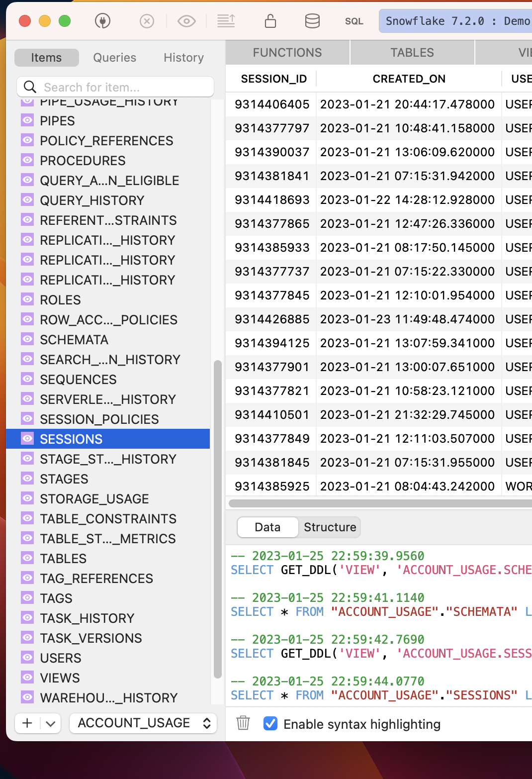Click the cancel query icon in the toolbar
The image size is (532, 779).
(147, 21)
